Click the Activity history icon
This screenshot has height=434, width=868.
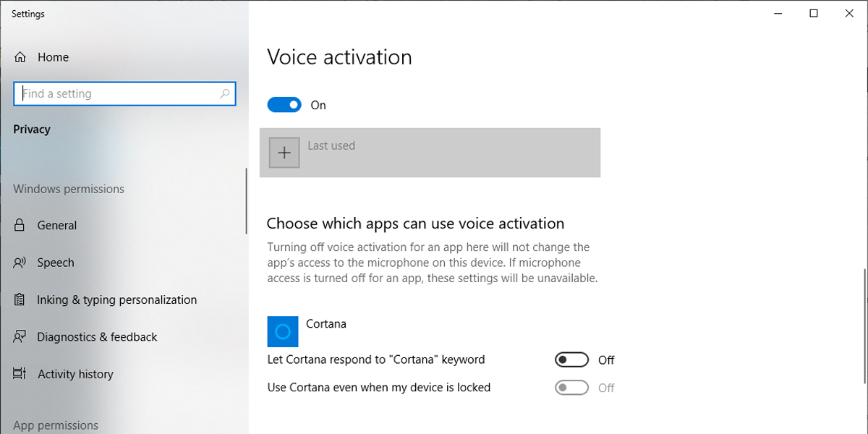20,374
